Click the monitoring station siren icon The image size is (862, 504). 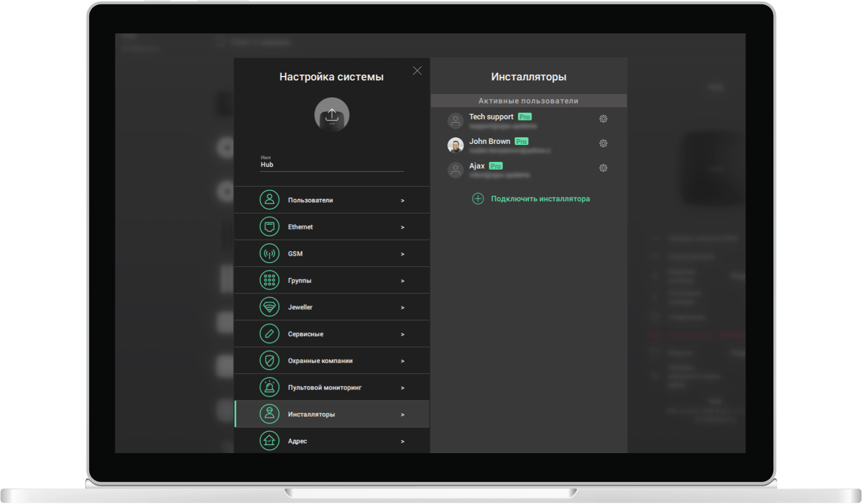[x=269, y=388]
